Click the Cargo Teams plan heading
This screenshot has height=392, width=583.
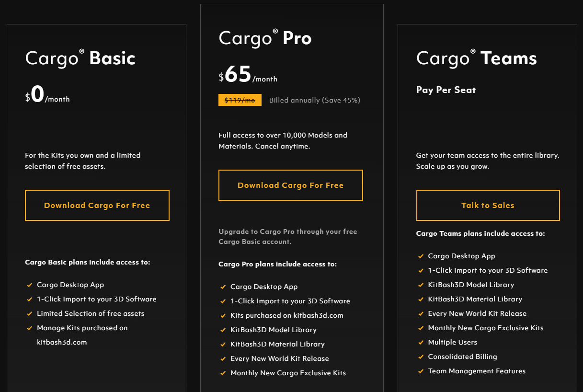(477, 58)
